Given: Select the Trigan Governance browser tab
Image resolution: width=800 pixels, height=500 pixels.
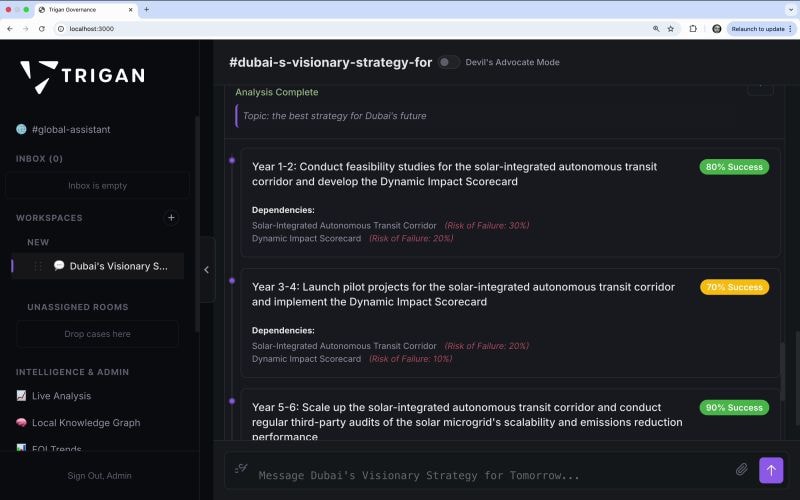Looking at the screenshot, I should pos(86,10).
